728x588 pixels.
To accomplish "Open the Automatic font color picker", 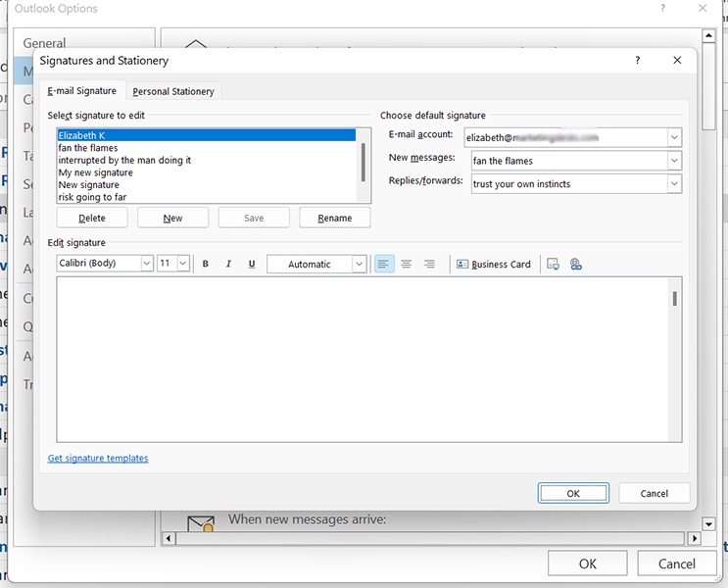I will pyautogui.click(x=316, y=264).
